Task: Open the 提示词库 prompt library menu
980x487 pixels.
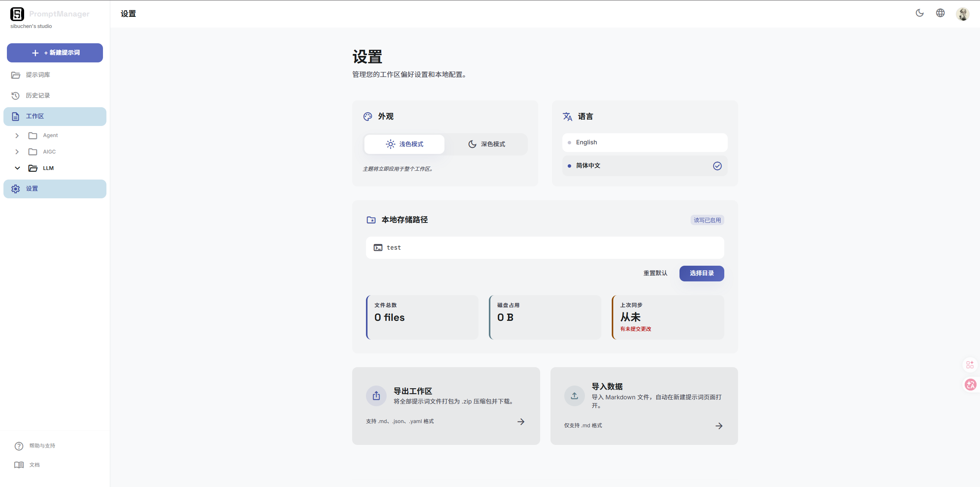Action: (38, 75)
